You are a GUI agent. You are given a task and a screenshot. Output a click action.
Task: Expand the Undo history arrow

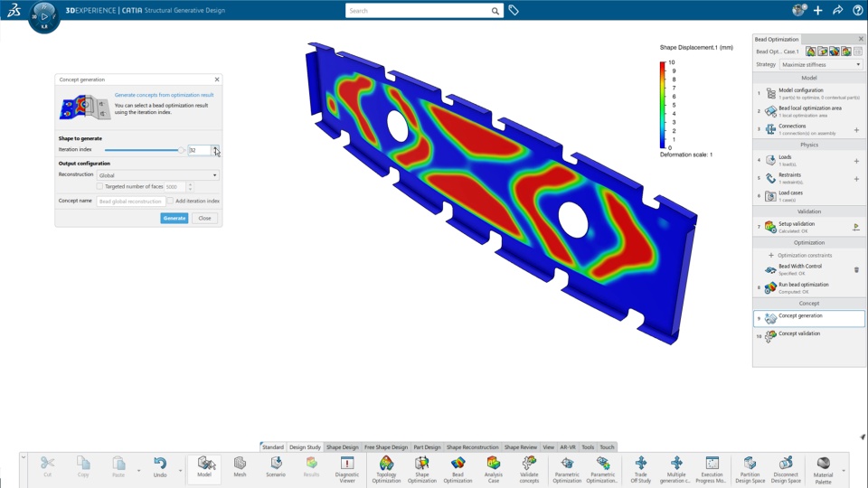click(x=181, y=471)
